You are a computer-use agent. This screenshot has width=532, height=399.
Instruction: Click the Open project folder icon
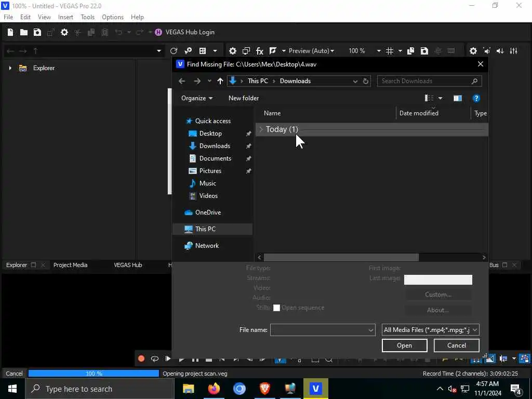click(x=24, y=32)
